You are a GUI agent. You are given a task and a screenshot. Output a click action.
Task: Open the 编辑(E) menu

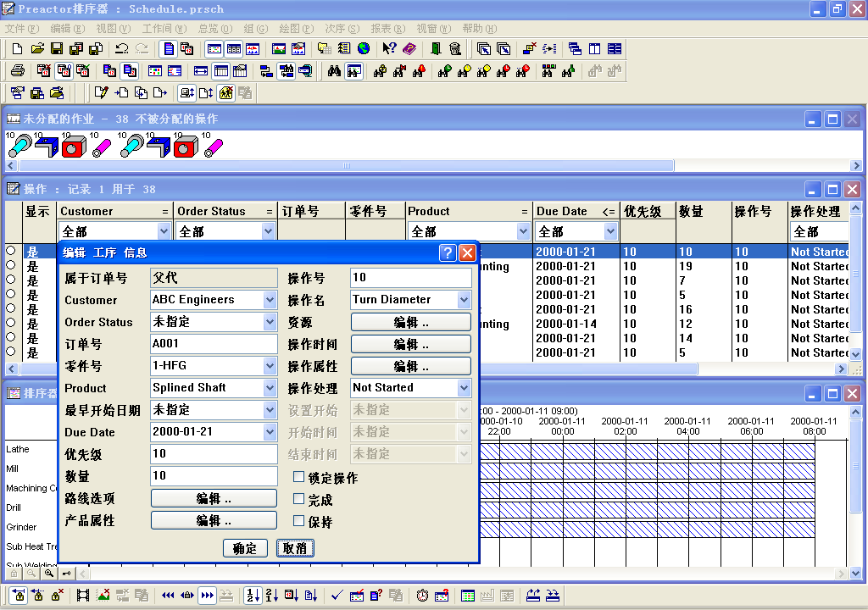pyautogui.click(x=68, y=28)
